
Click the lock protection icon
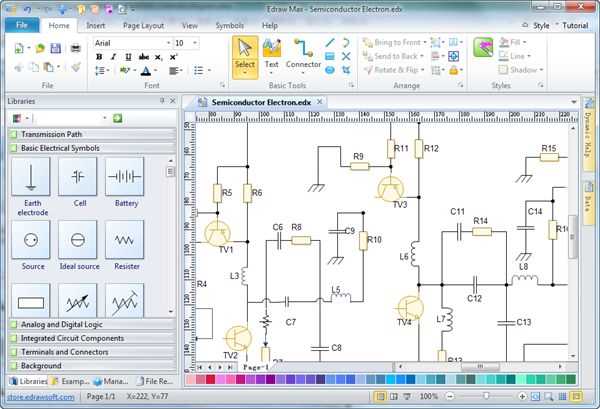453,70
